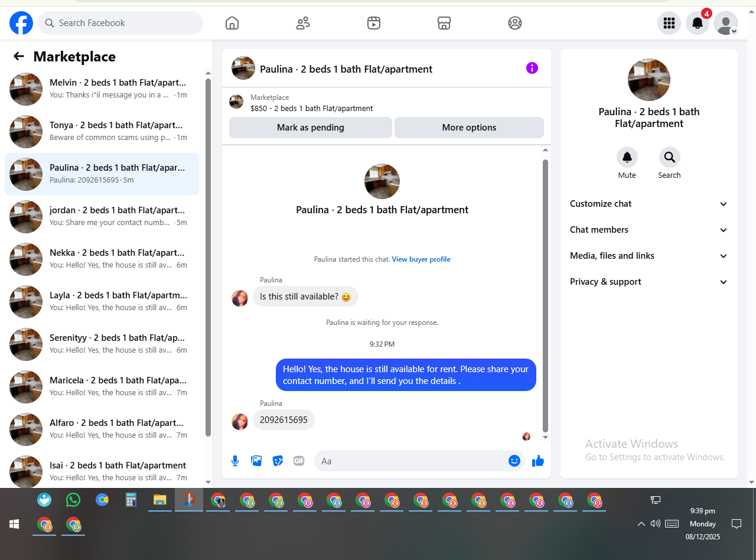Open the nine-dot Menu grid
756x560 pixels.
[x=669, y=23]
